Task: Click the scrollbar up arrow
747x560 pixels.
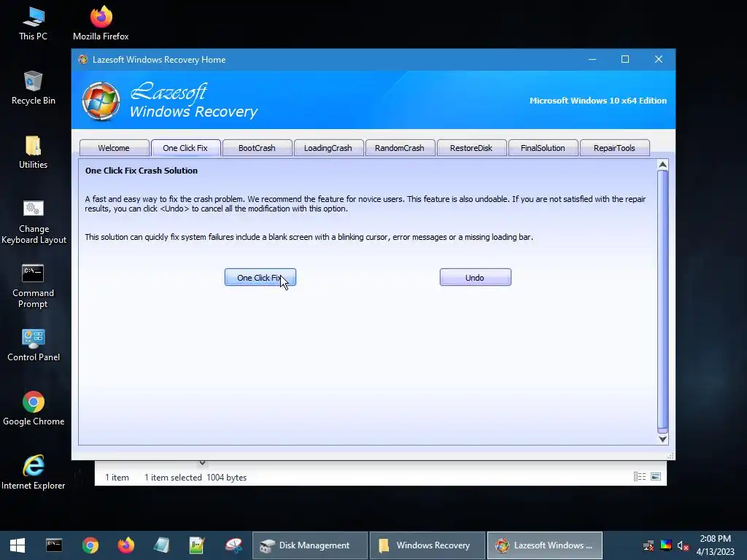Action: [x=662, y=165]
